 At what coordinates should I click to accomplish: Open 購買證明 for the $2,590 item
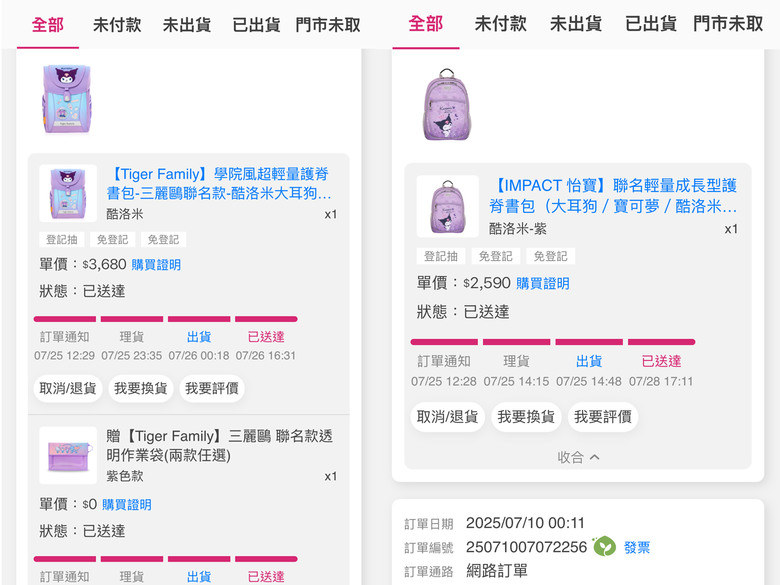(543, 284)
